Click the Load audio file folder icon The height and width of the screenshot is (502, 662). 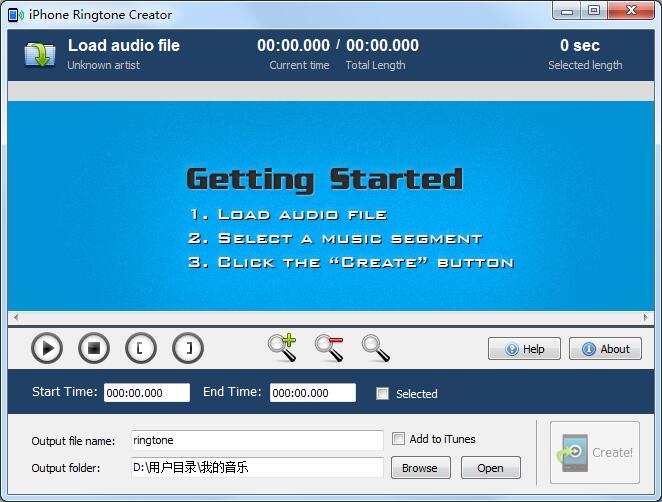[x=40, y=54]
